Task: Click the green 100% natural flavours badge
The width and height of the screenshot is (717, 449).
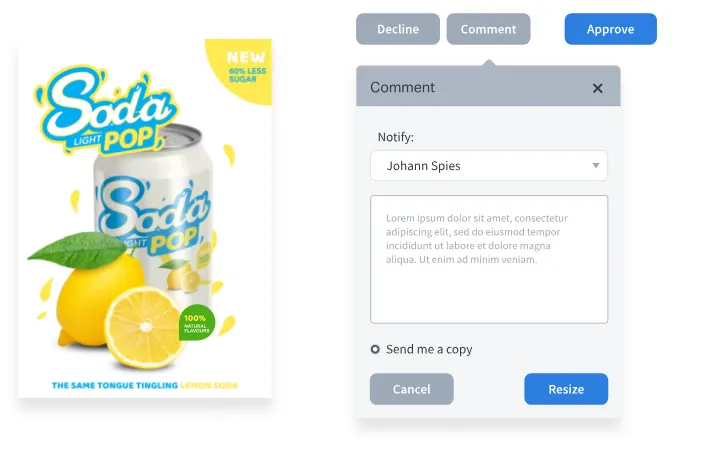Action: point(197,322)
